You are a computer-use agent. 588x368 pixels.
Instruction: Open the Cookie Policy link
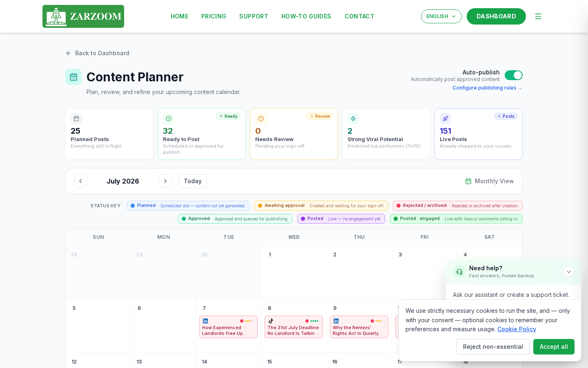(x=517, y=329)
